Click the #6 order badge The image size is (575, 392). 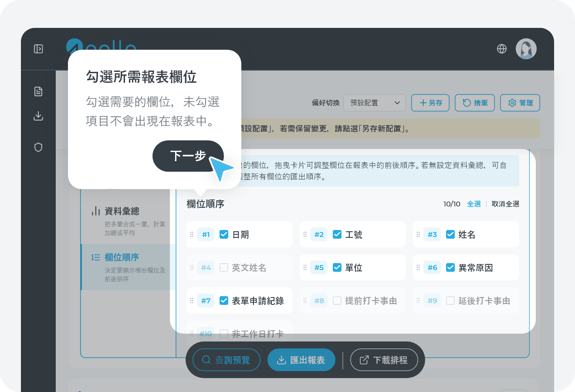(432, 267)
